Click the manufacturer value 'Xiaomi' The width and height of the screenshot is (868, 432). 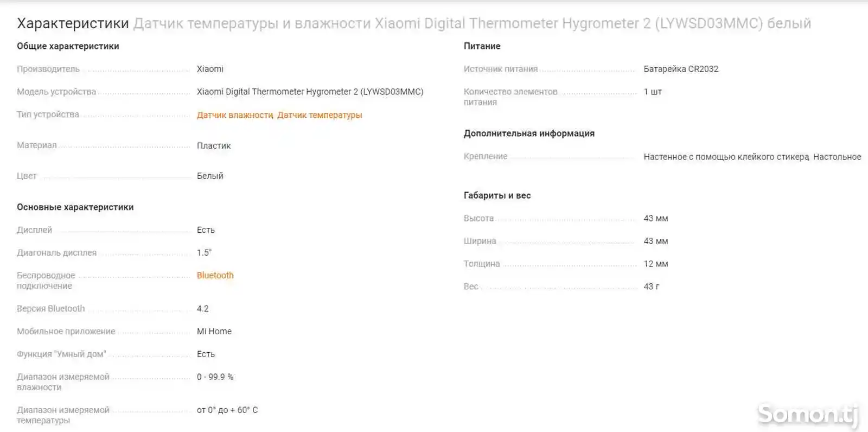point(210,69)
